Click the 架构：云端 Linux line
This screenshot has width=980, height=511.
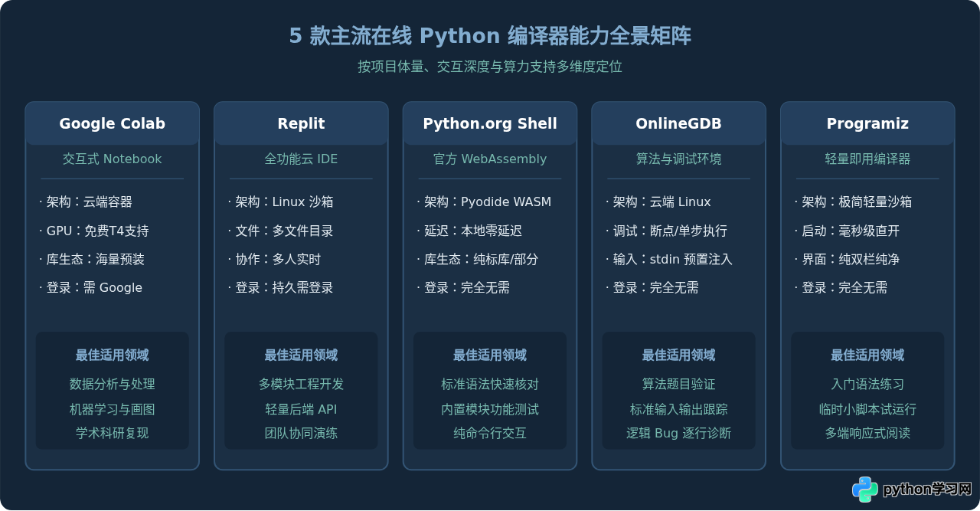(658, 202)
